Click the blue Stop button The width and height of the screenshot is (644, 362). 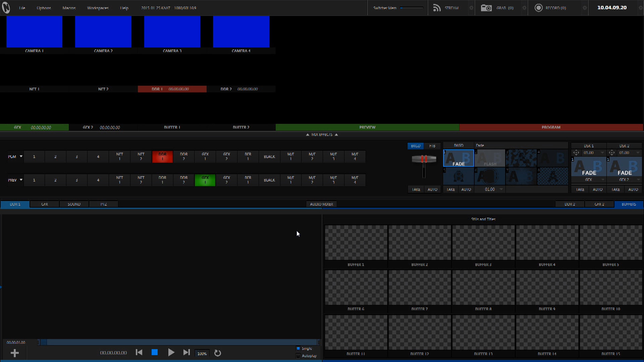coord(155,352)
